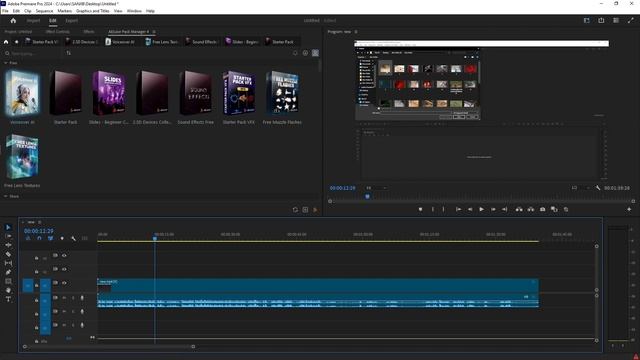Image resolution: width=640 pixels, height=360 pixels.
Task: Select the Ripple Edit tool
Action: point(8,245)
